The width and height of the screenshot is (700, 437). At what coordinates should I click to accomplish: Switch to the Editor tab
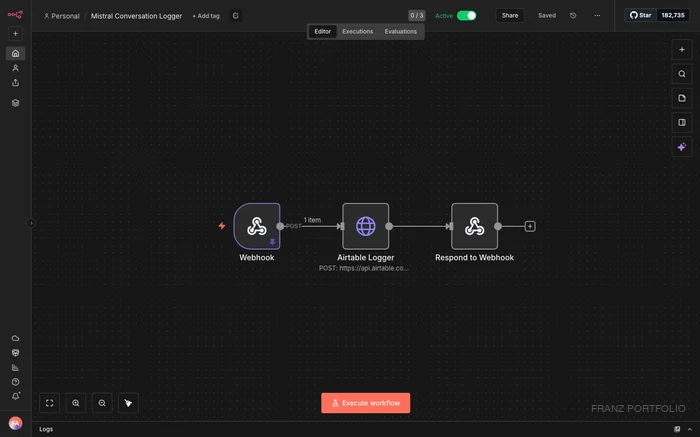(322, 31)
